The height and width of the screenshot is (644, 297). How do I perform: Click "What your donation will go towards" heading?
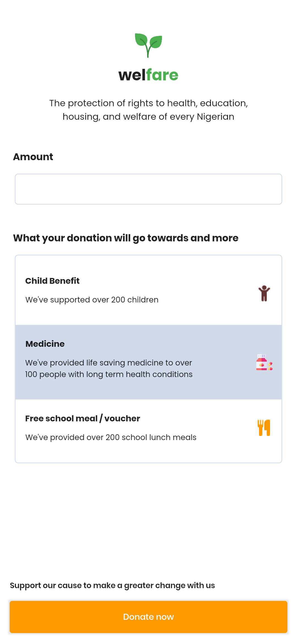click(126, 238)
